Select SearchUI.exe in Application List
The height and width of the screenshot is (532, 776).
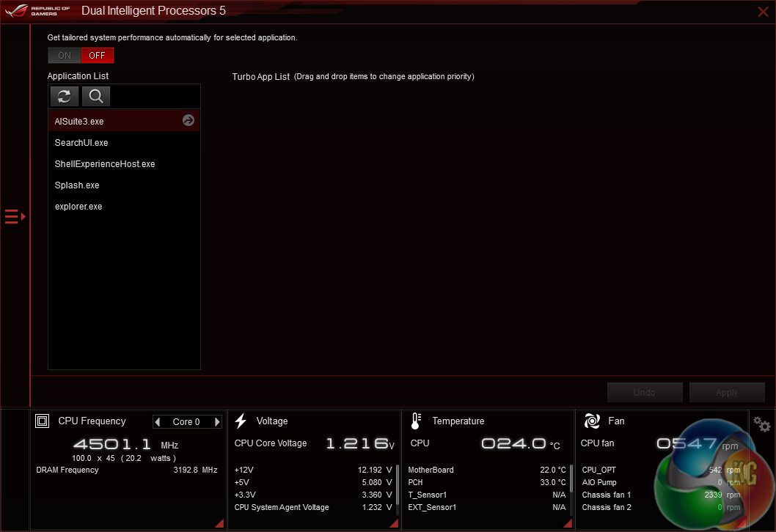pyautogui.click(x=124, y=142)
